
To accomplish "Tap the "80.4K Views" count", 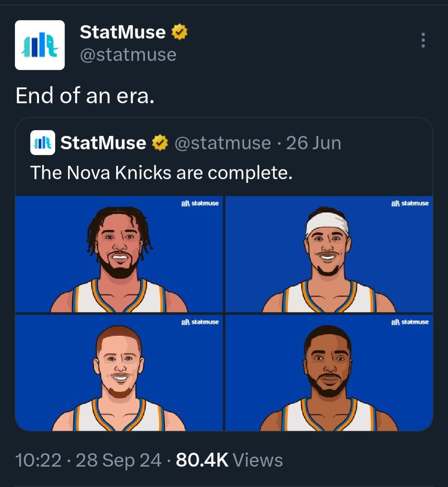I will pos(229,460).
